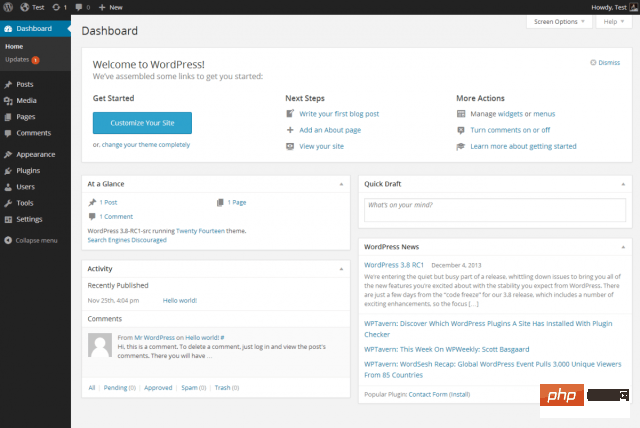Expand the Screen Options dropdown
Viewport: 640px width, 428px height.
559,22
